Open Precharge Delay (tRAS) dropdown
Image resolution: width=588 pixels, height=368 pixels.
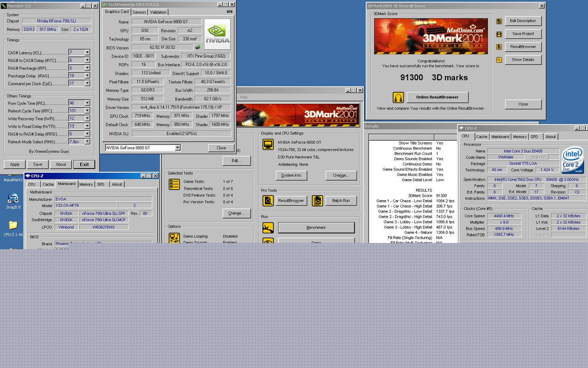tap(87, 76)
